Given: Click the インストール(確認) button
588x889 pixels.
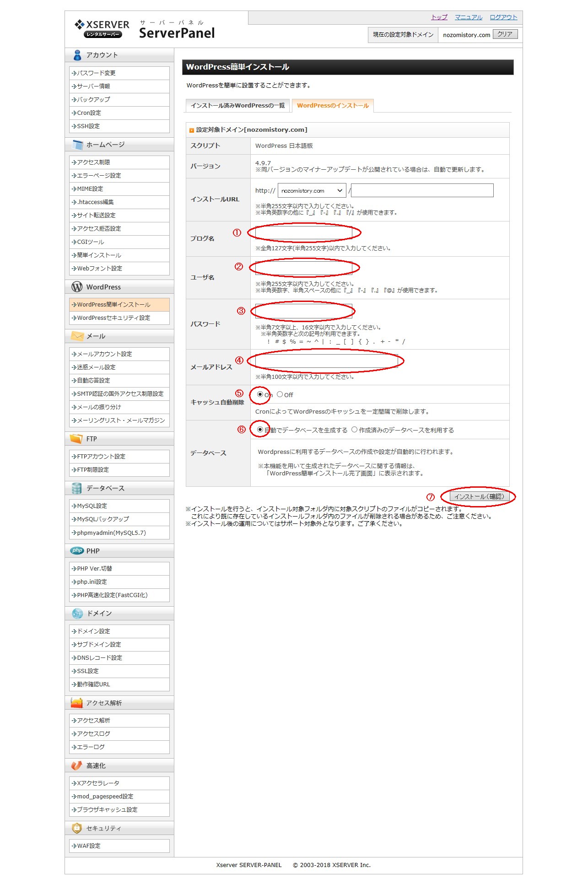Looking at the screenshot, I should point(479,496).
